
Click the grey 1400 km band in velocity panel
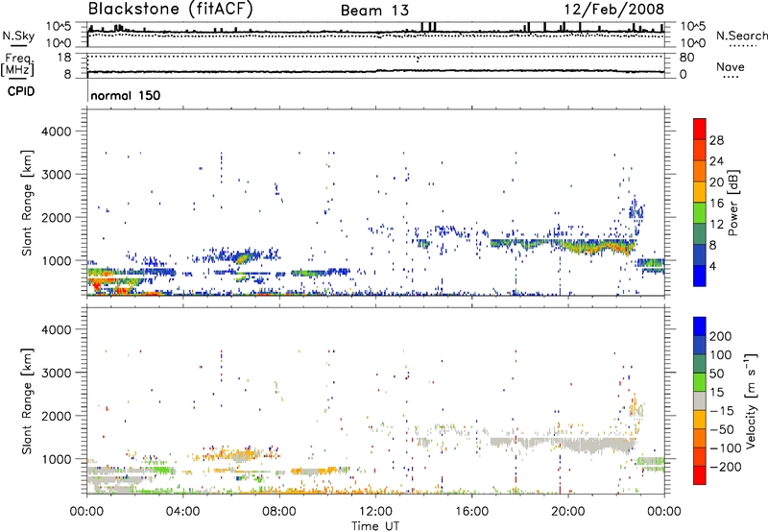tap(564, 444)
